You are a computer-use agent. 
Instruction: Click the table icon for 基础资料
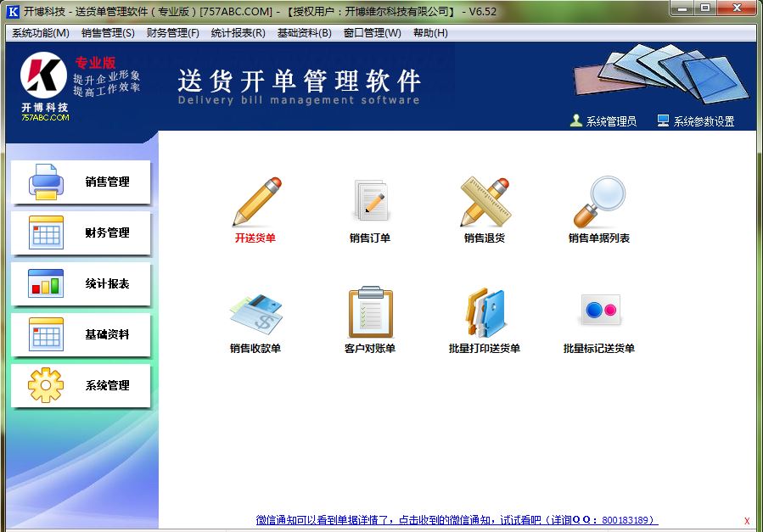click(46, 334)
